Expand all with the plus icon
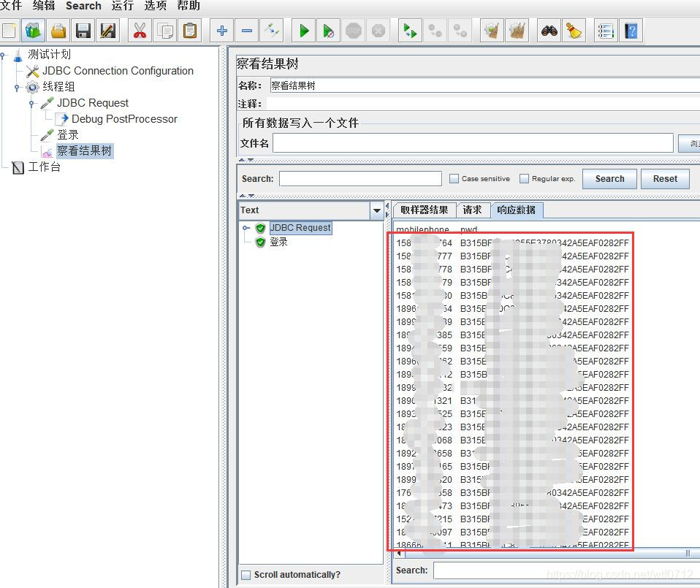Viewport: 700px width, 588px height. click(x=222, y=31)
